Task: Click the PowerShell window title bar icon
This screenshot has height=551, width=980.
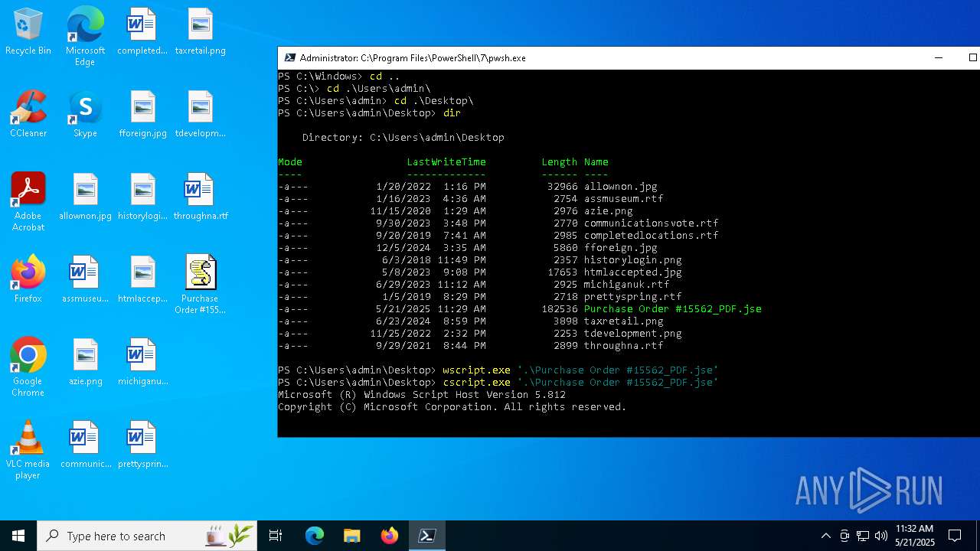Action: coord(289,57)
